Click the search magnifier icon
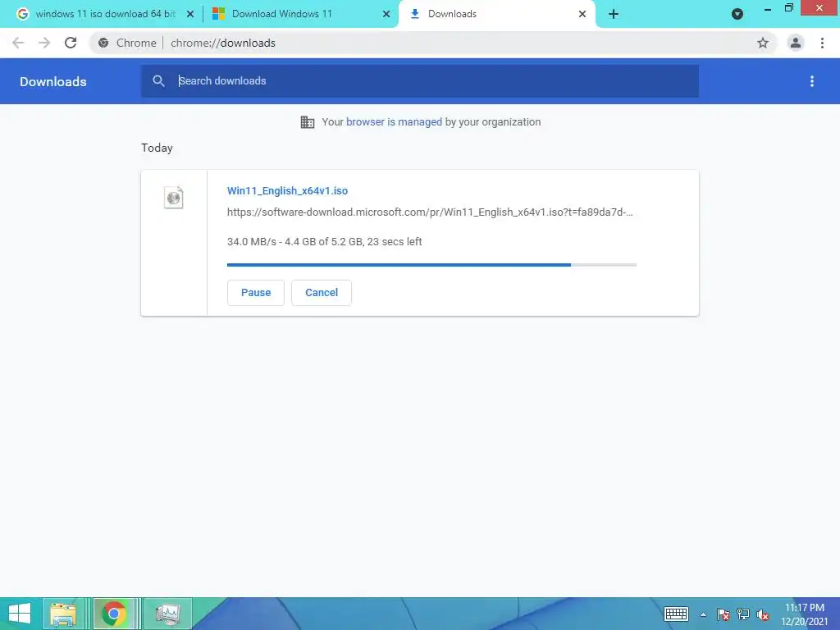The image size is (840, 630). tap(158, 81)
